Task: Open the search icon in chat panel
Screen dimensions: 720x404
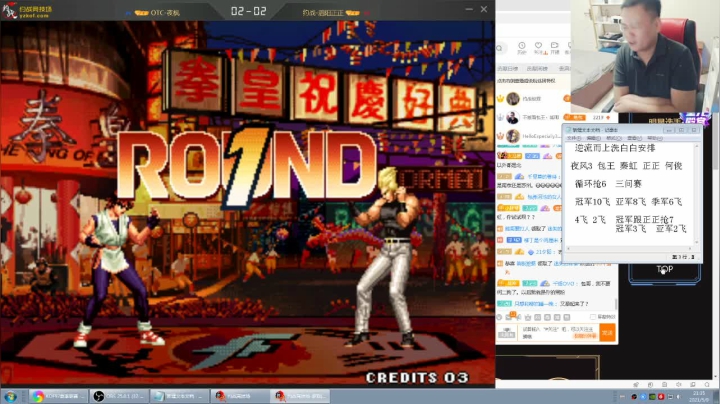Action: [501, 48]
